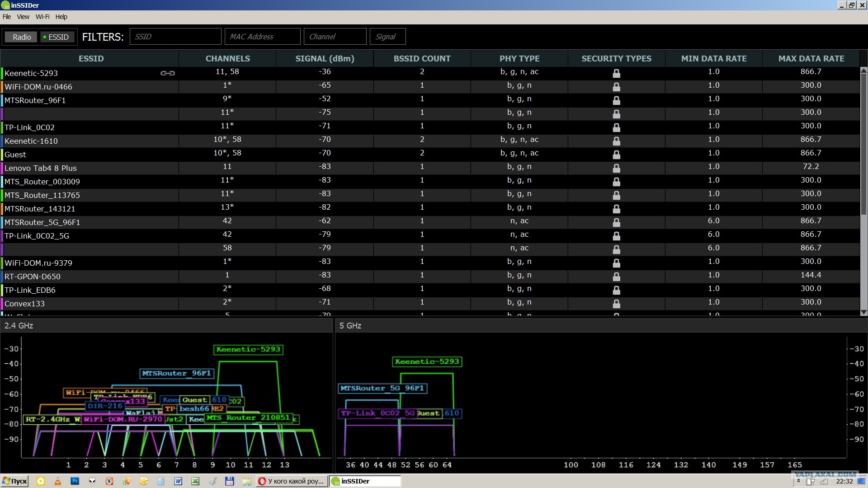Click the lock icon in the Convex133 row
Image resolution: width=868 pixels, height=488 pixels.
(616, 304)
